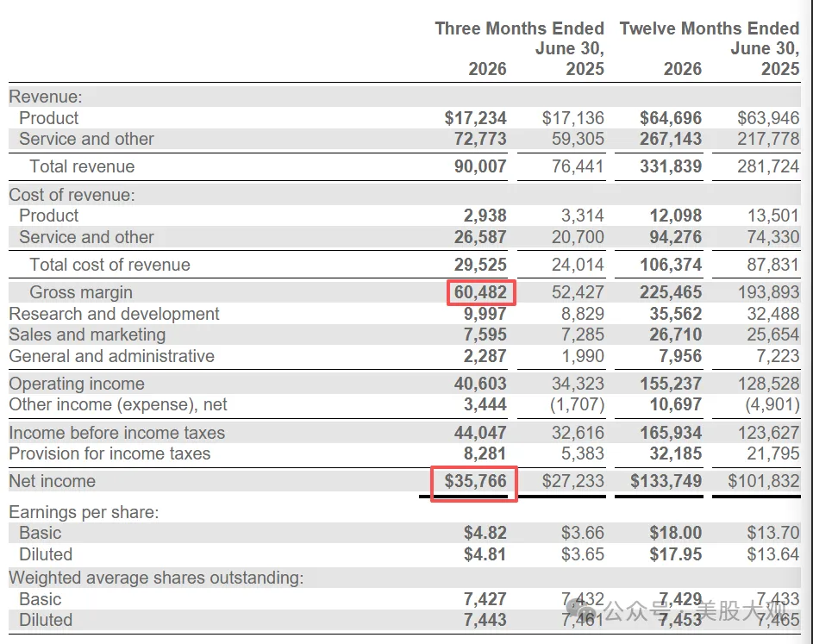Click the General and administrative row label
The width and height of the screenshot is (813, 644).
pos(111,356)
